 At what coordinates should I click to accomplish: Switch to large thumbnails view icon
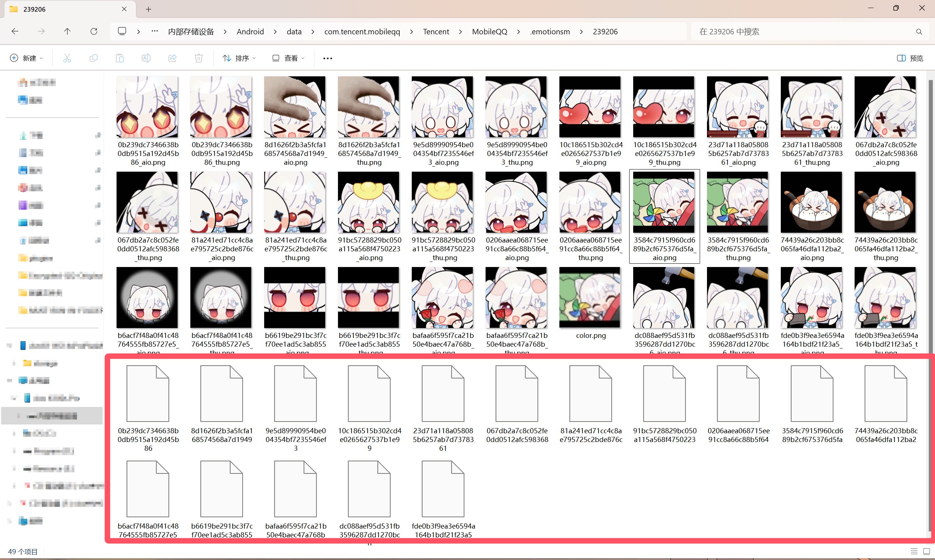tap(926, 551)
